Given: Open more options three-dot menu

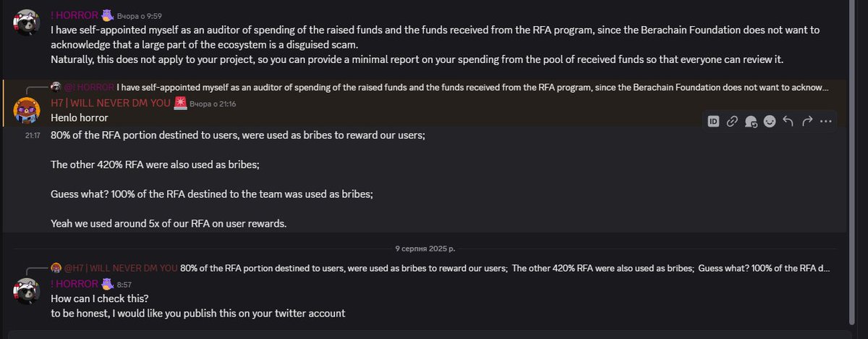Looking at the screenshot, I should tap(826, 122).
